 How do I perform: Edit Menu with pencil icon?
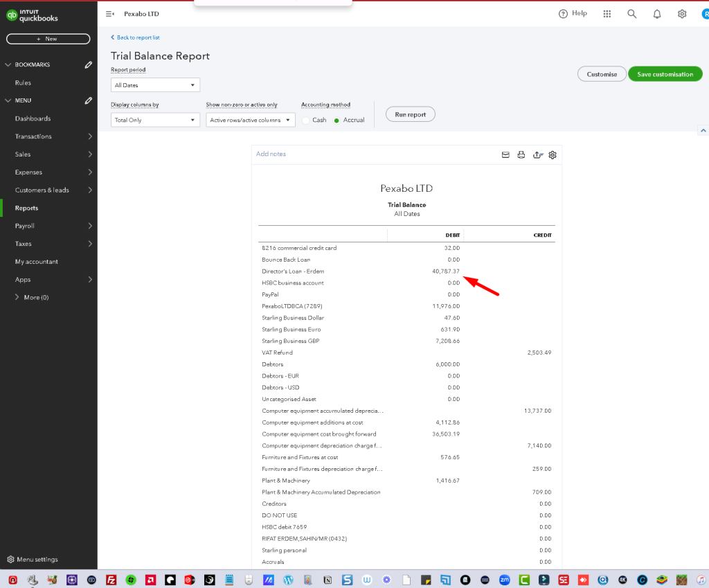[x=89, y=100]
